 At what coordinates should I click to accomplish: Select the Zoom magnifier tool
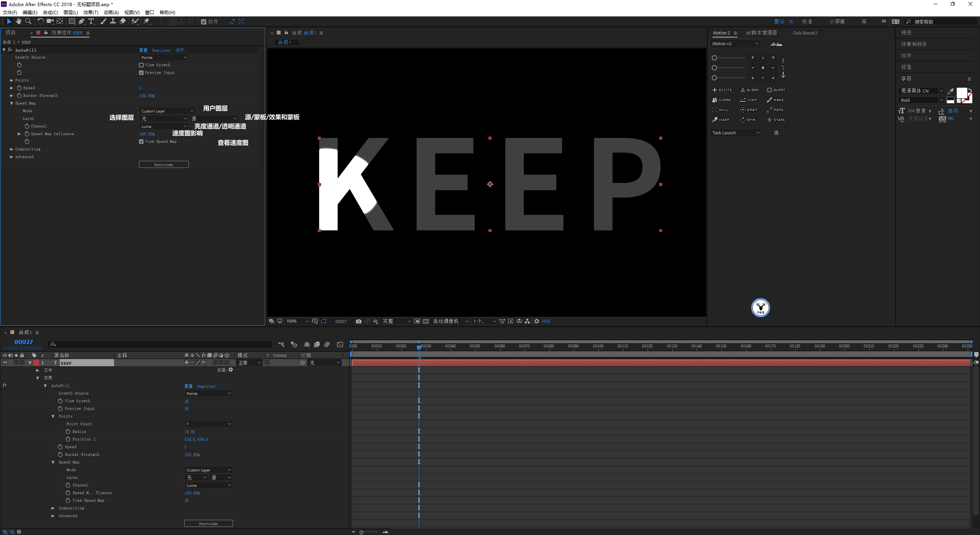click(x=28, y=21)
